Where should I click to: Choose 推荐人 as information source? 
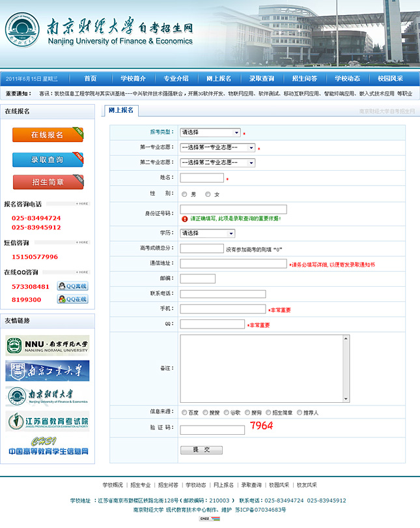(x=300, y=413)
